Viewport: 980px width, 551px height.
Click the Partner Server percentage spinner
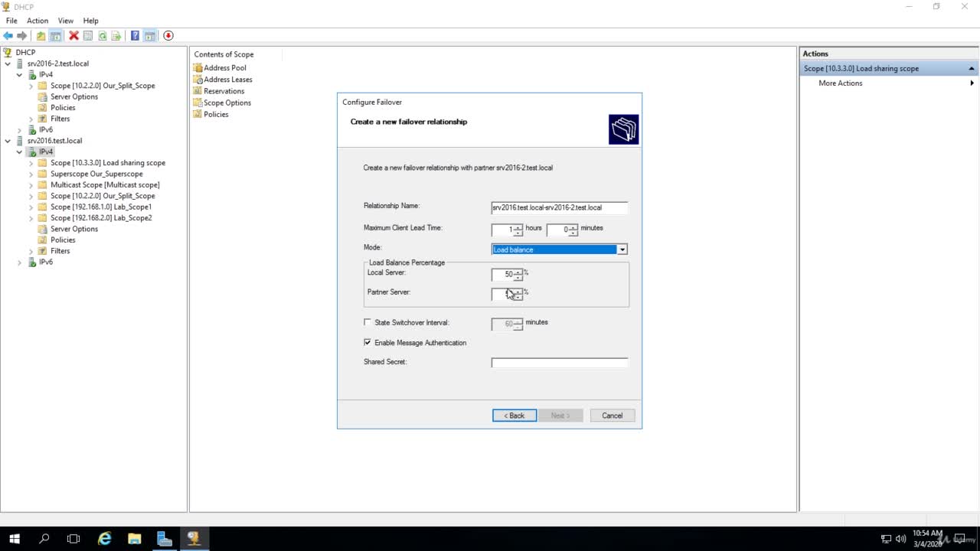tap(518, 294)
